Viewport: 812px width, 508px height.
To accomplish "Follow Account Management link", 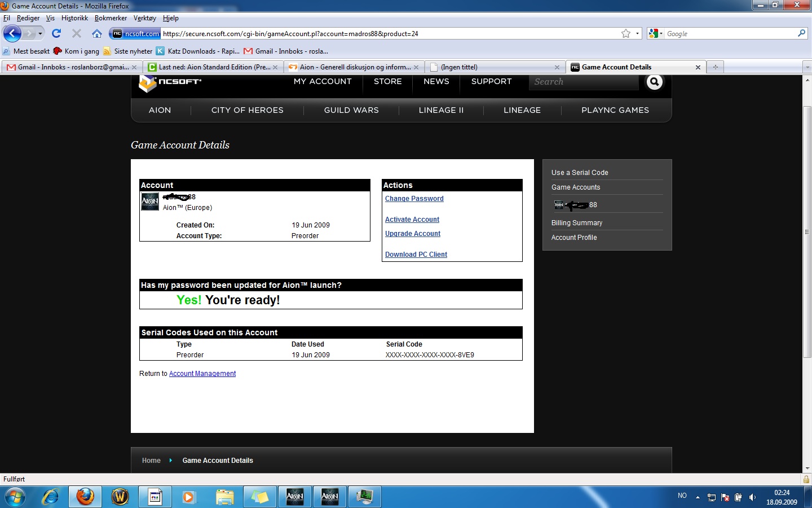I will (202, 374).
